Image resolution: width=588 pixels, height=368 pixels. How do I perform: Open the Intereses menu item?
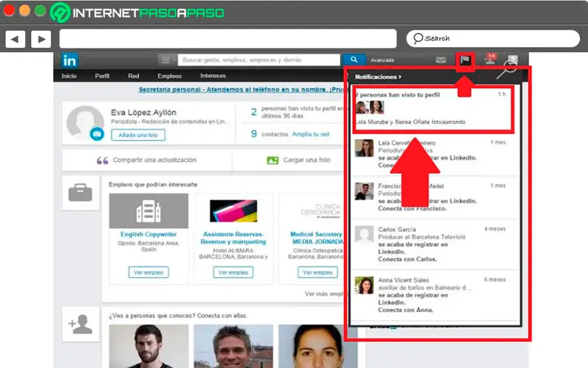[x=213, y=76]
